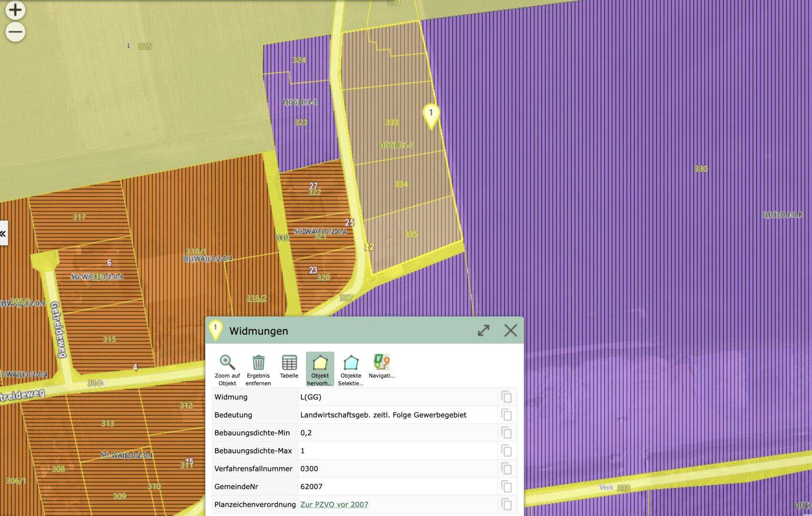Copy the Widmung value L(GG)
This screenshot has height=516, width=812.
(x=506, y=397)
